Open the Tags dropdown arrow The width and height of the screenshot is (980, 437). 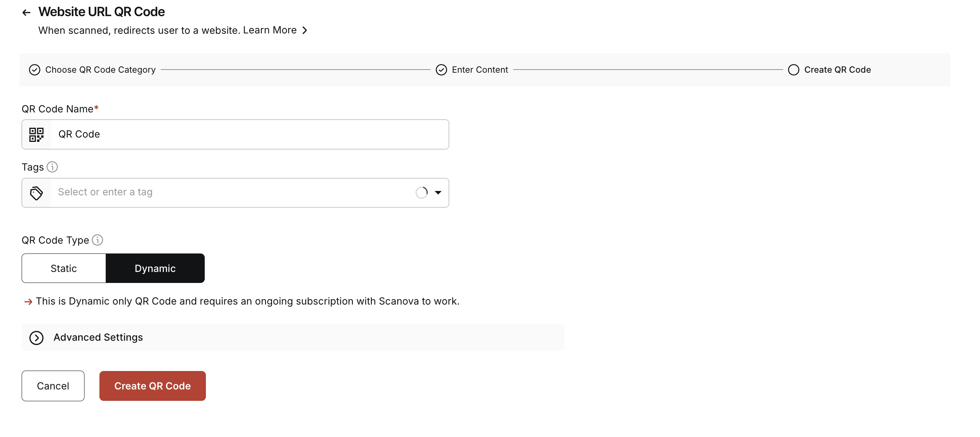coord(438,193)
